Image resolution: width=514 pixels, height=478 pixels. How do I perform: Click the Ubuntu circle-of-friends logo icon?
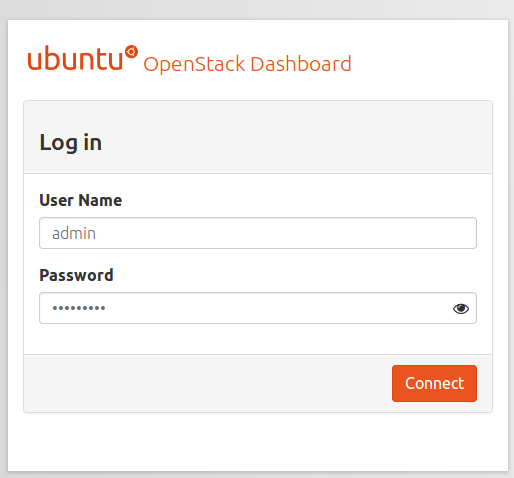pos(131,52)
